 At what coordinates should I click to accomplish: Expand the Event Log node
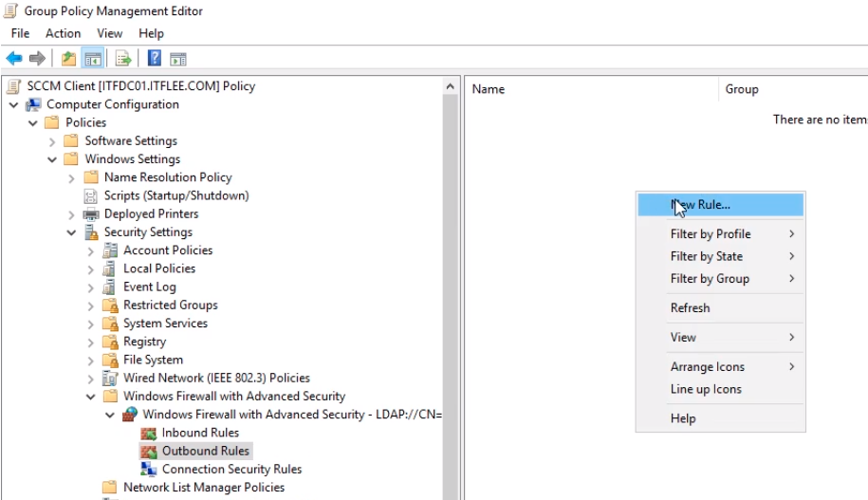click(91, 287)
